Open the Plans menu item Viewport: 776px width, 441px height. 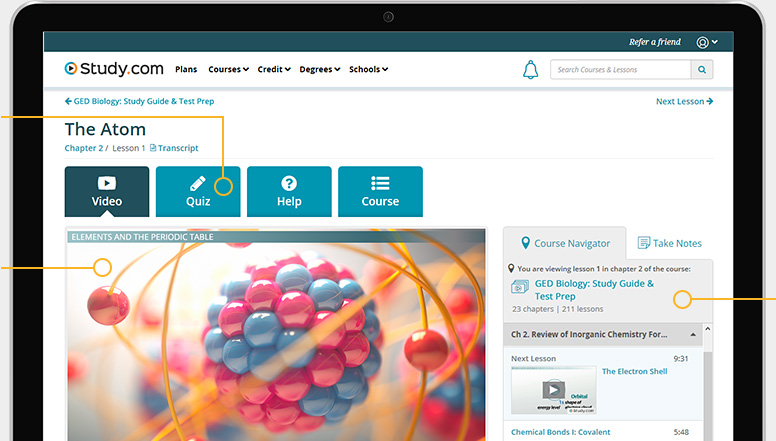pos(186,70)
